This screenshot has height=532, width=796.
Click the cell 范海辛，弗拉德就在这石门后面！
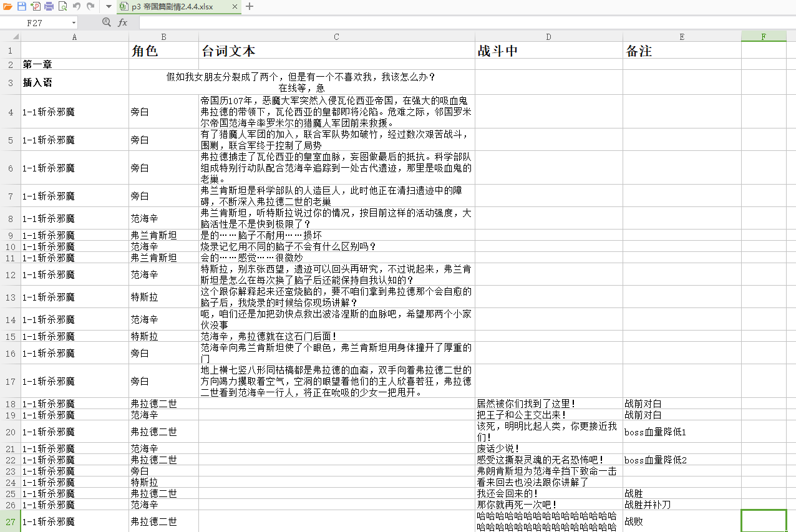coord(337,336)
